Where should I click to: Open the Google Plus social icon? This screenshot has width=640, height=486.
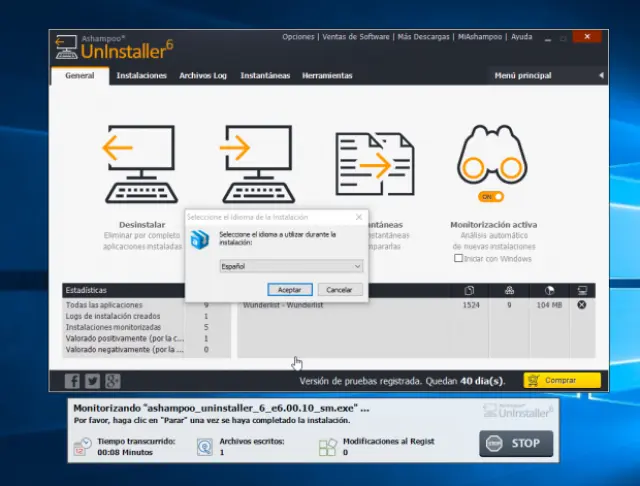point(112,381)
